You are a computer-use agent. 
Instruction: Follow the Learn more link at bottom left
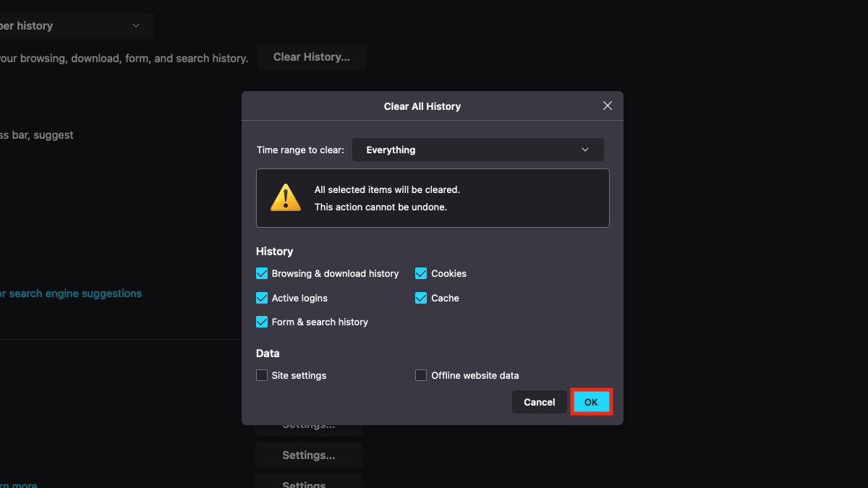click(x=17, y=484)
